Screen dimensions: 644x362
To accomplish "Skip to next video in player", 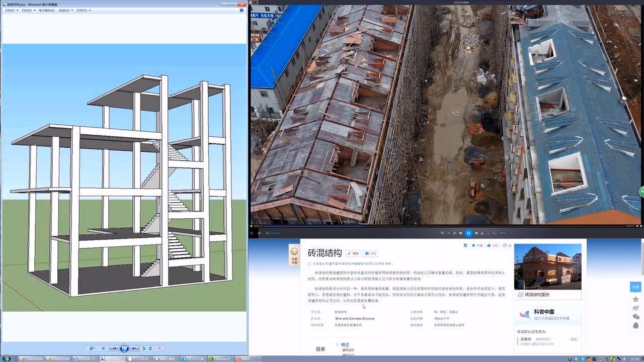I will click(x=476, y=233).
